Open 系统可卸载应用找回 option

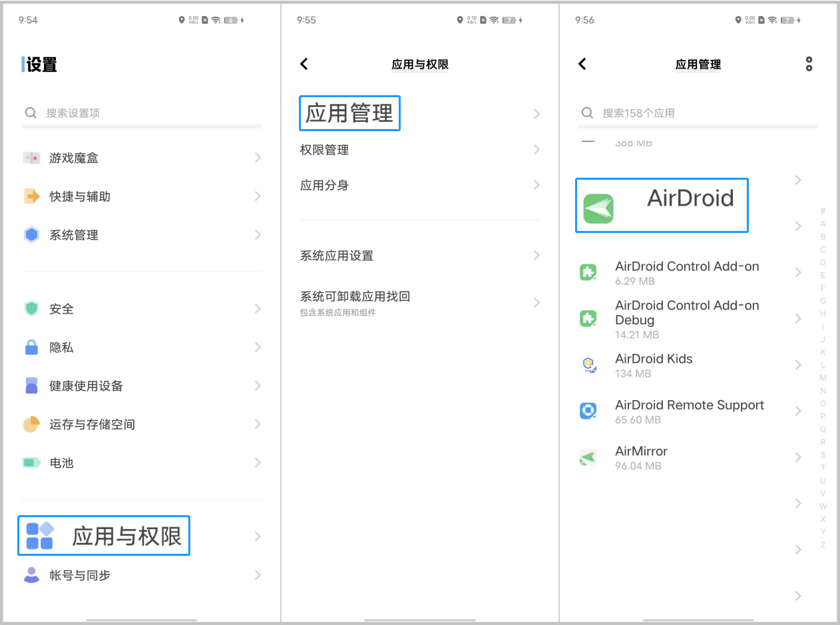[420, 303]
